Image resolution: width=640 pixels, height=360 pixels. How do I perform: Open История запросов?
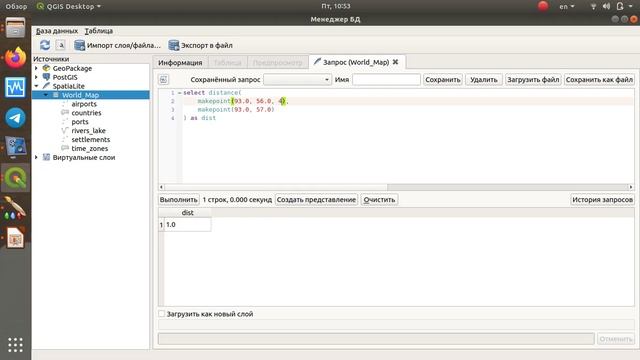(602, 200)
